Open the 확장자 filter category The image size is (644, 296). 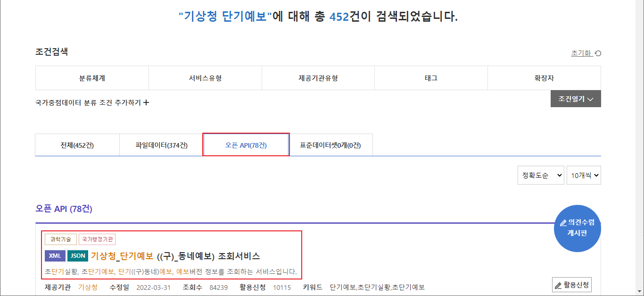coord(544,78)
